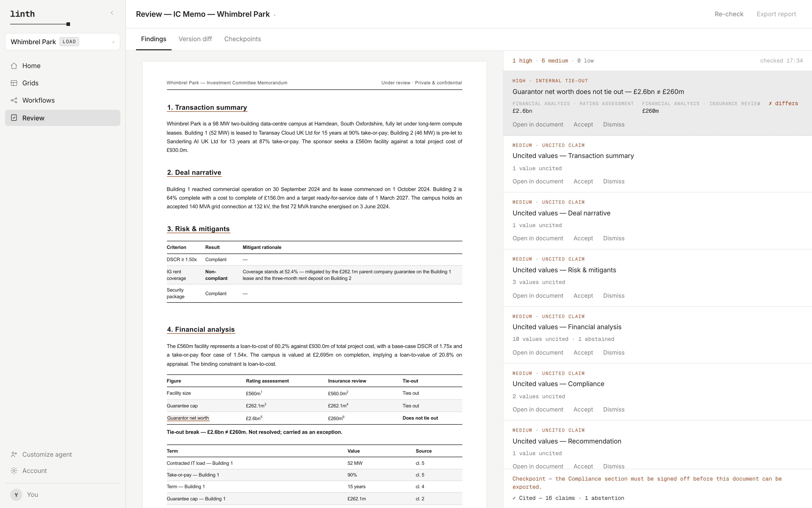Open Financial analysis finding in document

pyautogui.click(x=537, y=353)
